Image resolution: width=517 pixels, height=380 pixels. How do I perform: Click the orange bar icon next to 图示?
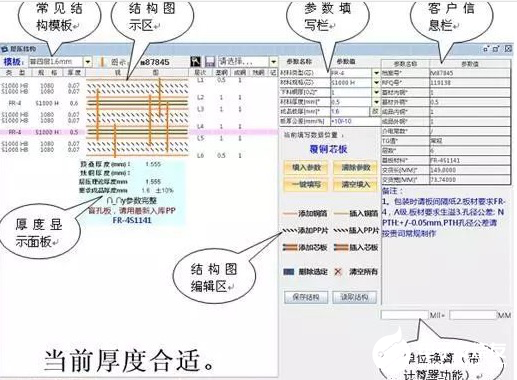(103, 62)
